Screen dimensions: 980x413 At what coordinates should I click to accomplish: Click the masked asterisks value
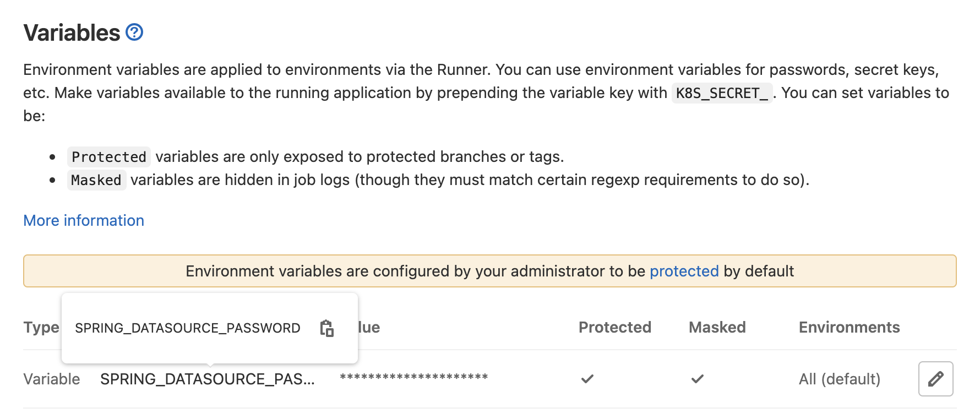point(413,378)
